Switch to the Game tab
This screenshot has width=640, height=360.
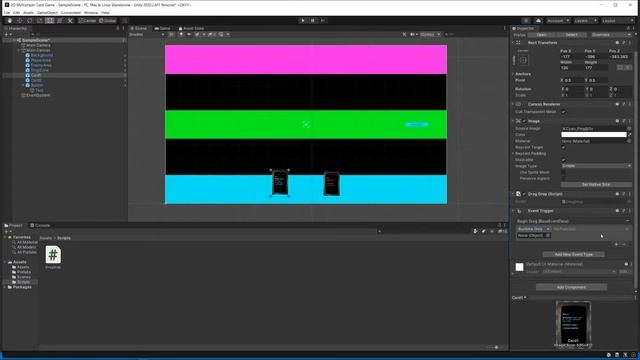click(162, 28)
